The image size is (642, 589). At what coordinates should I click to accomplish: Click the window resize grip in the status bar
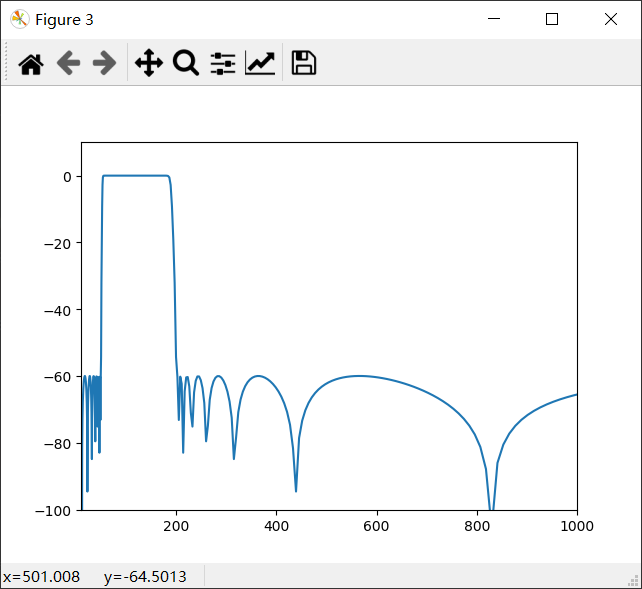point(633,580)
